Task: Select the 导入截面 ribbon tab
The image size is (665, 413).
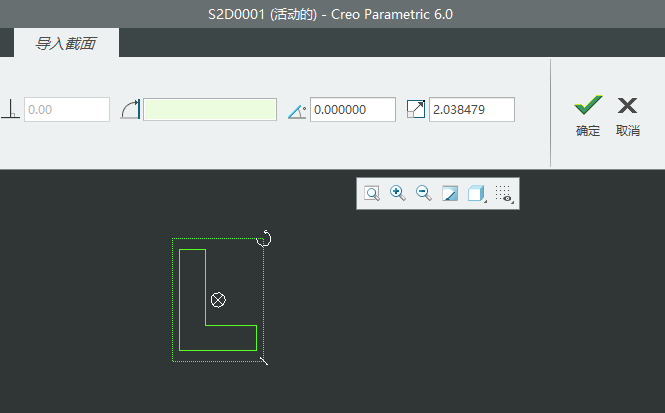Action: click(66, 43)
